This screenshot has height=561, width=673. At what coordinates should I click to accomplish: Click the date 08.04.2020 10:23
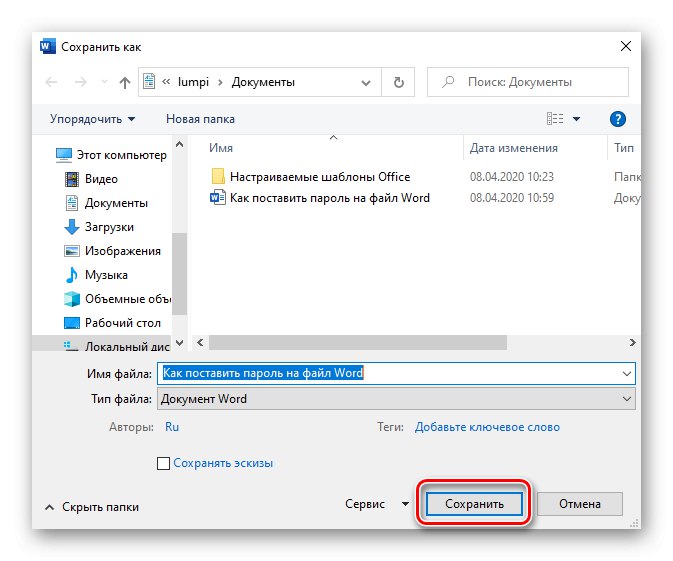pos(512,176)
